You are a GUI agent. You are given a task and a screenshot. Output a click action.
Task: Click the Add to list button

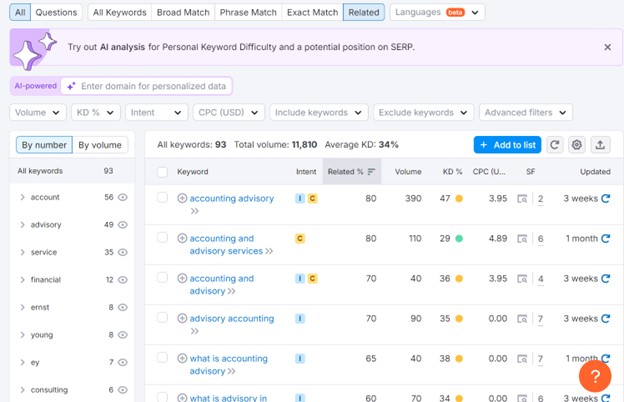tap(507, 145)
